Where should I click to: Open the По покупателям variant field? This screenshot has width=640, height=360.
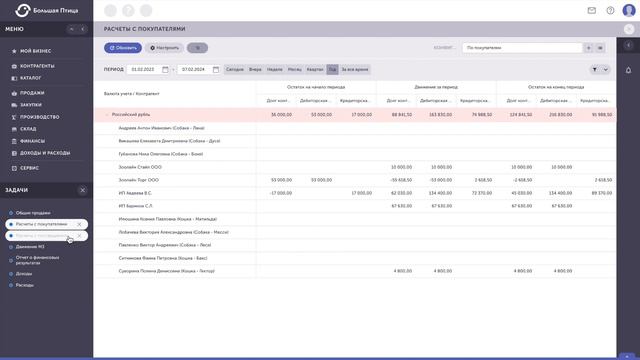click(522, 48)
